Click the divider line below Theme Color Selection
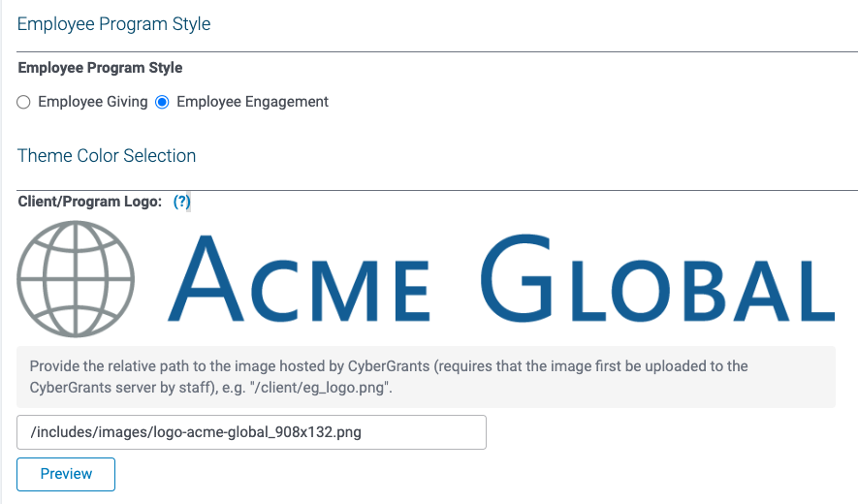The height and width of the screenshot is (504, 858). [x=437, y=190]
